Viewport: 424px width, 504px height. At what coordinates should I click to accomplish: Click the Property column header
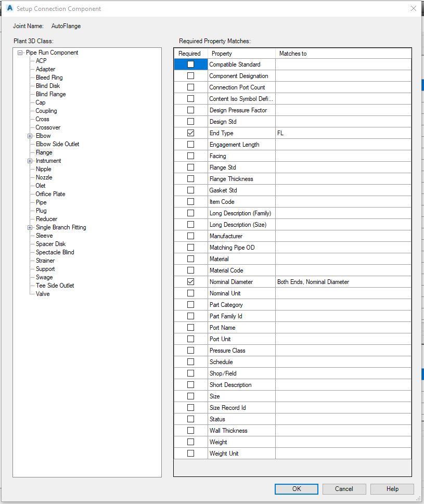coord(241,54)
